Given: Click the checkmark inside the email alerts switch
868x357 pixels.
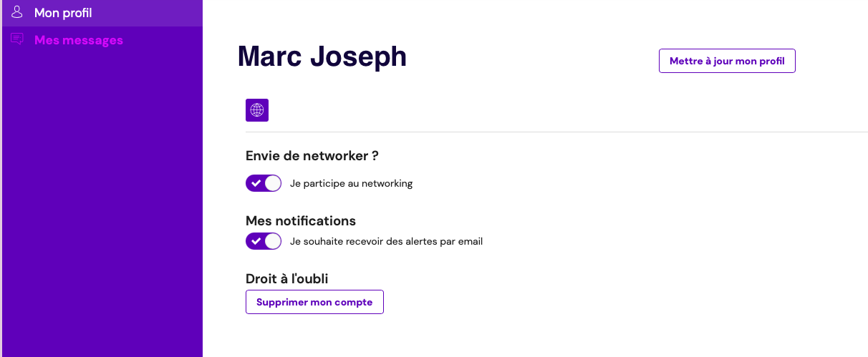Looking at the screenshot, I should coord(256,241).
